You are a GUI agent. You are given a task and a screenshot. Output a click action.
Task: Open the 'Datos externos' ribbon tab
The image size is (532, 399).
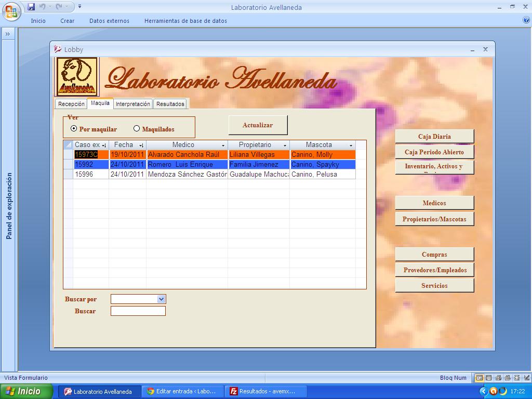(x=109, y=21)
